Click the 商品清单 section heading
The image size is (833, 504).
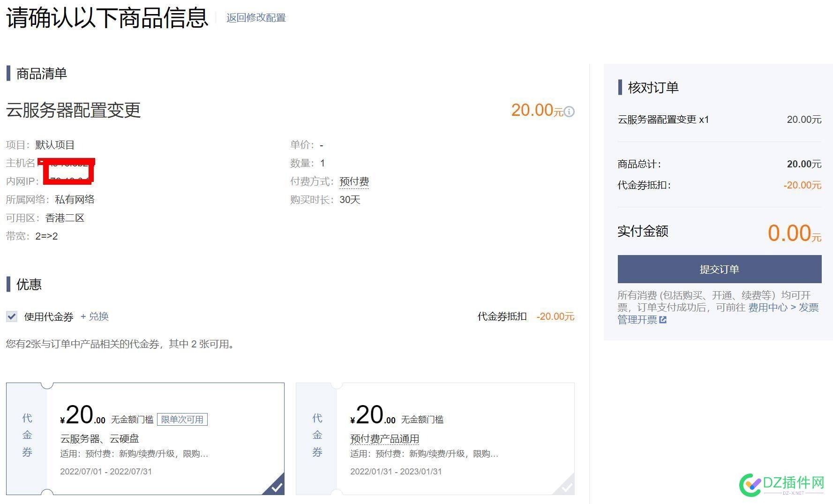(41, 74)
